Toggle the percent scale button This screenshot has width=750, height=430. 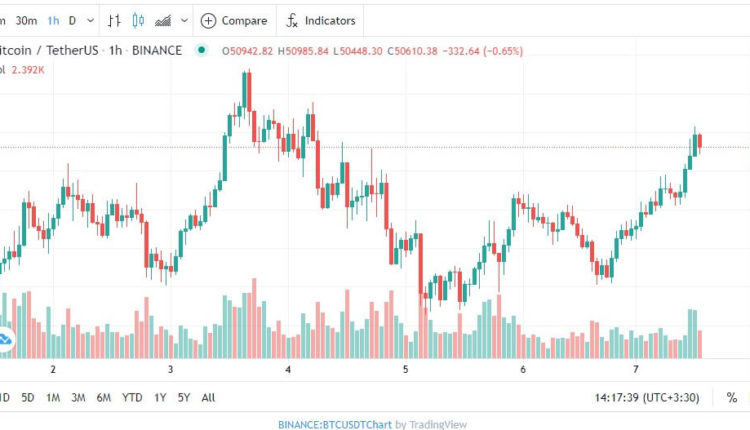click(731, 397)
